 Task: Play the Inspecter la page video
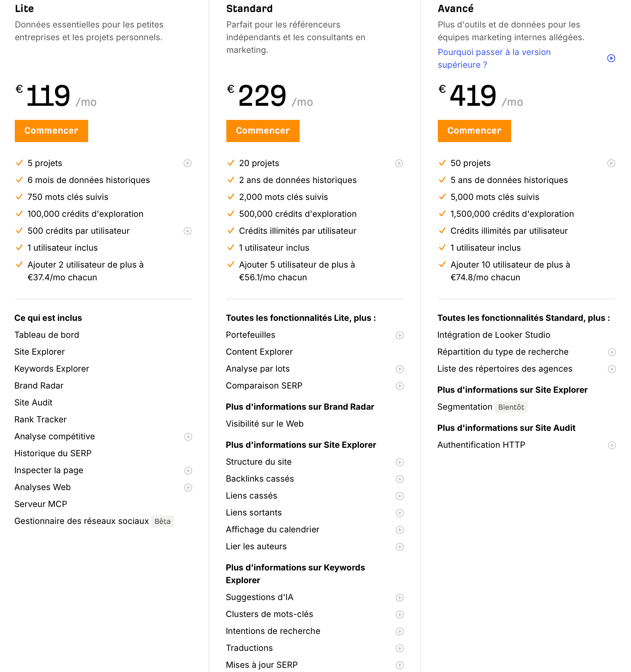coord(188,471)
